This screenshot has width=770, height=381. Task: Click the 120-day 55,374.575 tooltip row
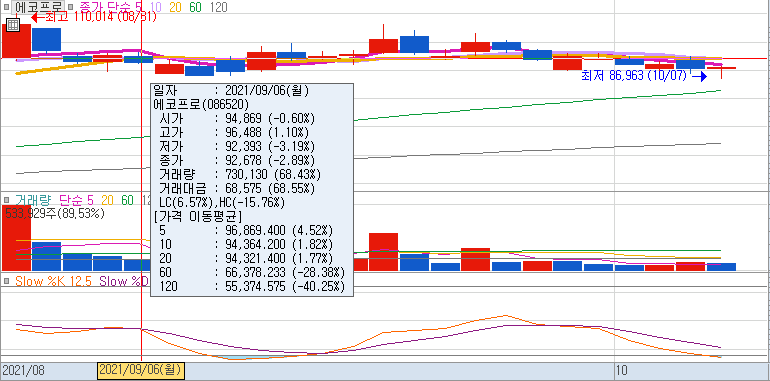pyautogui.click(x=251, y=286)
